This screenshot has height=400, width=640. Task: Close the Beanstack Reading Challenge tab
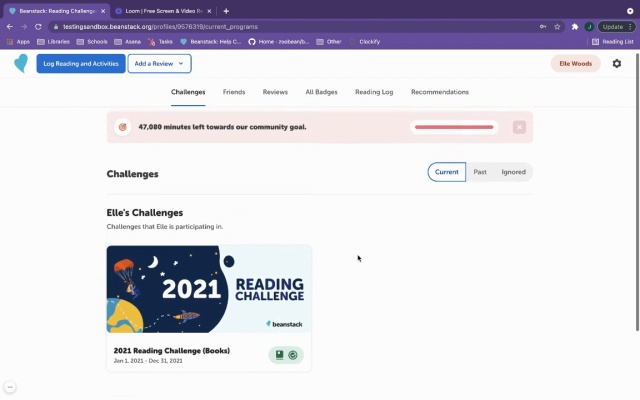pyautogui.click(x=103, y=11)
